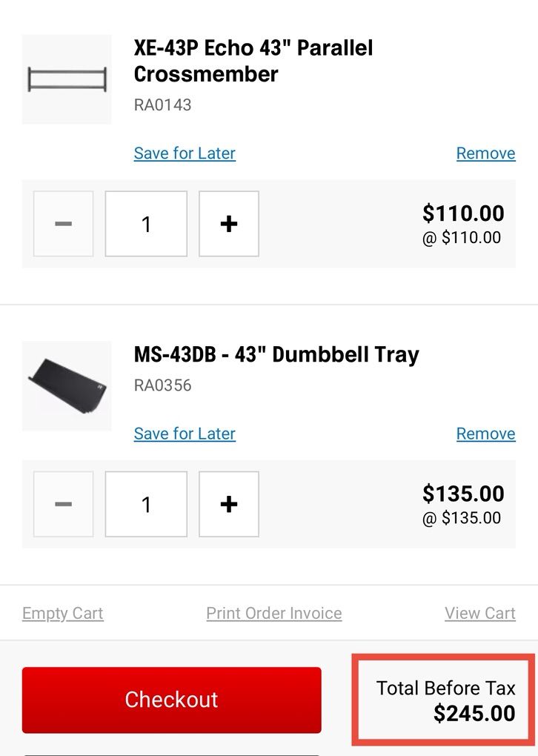
Task: Save the Dumbbell Tray for later
Action: tap(185, 434)
